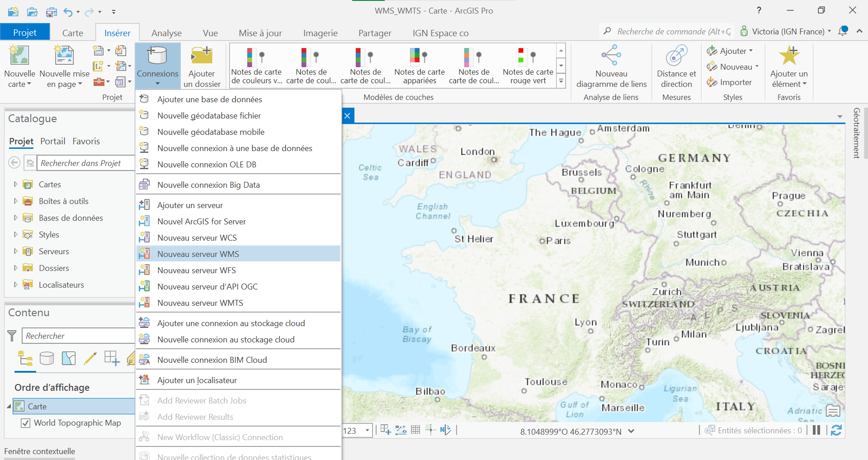This screenshot has width=868, height=460.
Task: Select Nouveau serveur WFS menu item
Action: click(x=238, y=270)
